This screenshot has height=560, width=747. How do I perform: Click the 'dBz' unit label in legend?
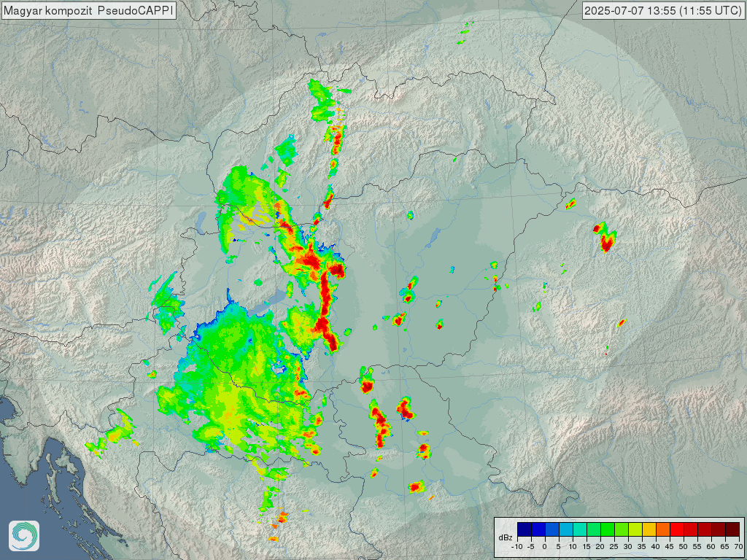click(506, 537)
